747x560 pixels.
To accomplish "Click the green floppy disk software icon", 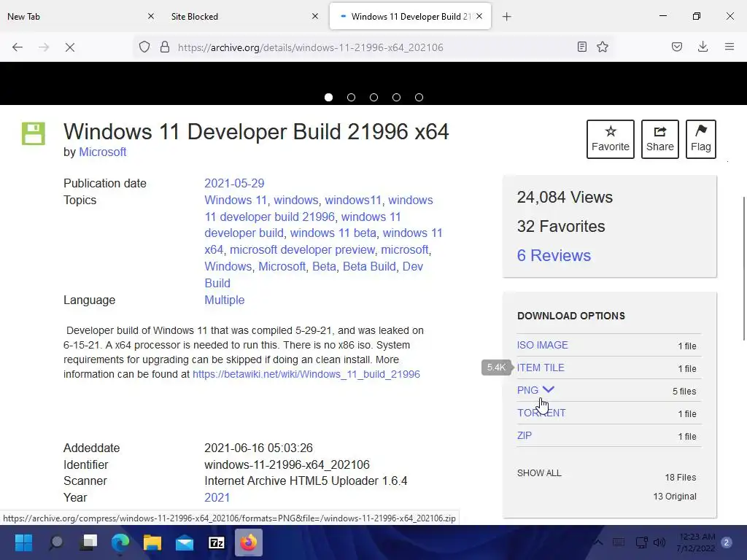I will pos(34,133).
